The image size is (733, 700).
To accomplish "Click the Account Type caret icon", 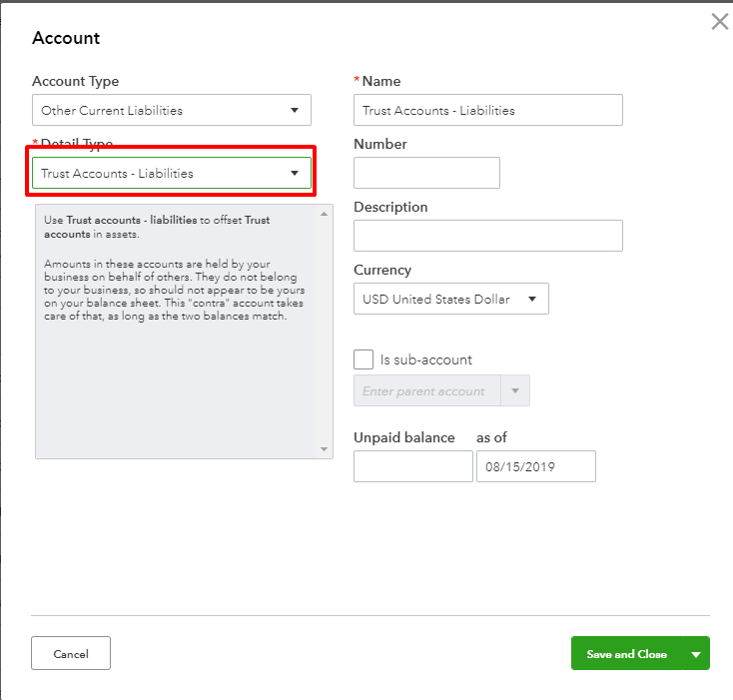I will [x=294, y=110].
